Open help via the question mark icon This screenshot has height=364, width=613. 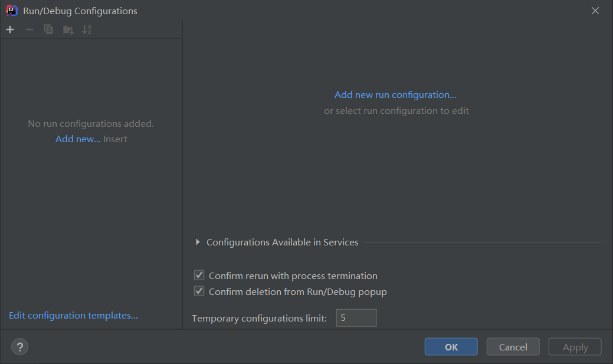(19, 347)
